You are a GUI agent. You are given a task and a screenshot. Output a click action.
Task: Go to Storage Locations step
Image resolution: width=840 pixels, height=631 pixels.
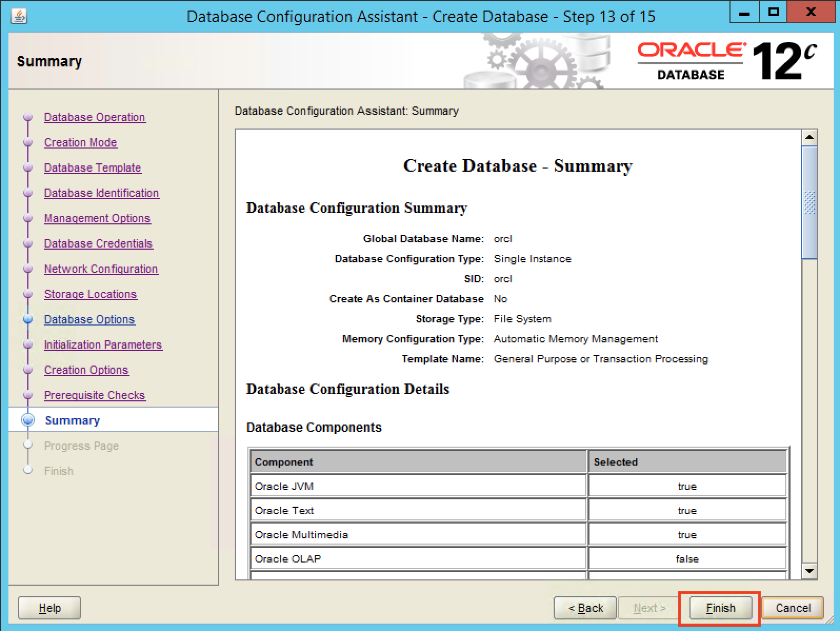click(x=91, y=294)
